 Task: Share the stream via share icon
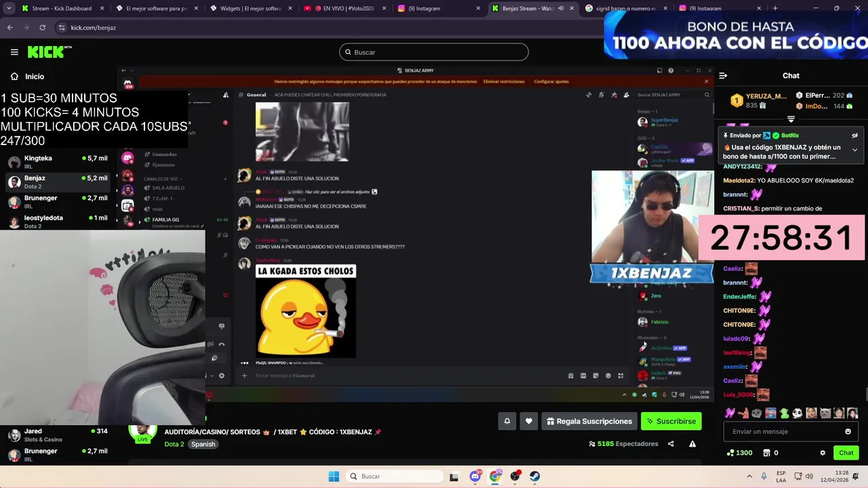(671, 444)
